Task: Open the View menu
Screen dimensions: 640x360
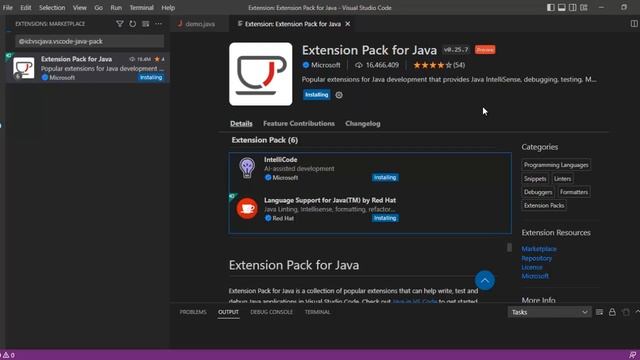Action: [x=80, y=8]
